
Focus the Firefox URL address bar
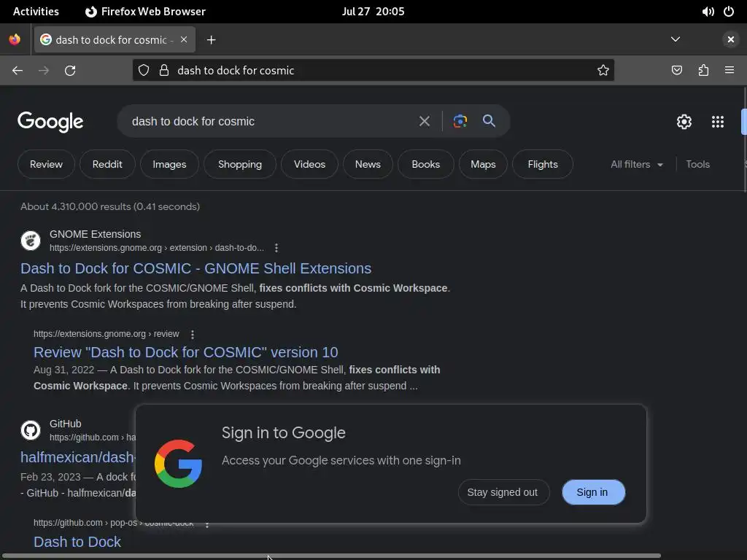click(373, 71)
